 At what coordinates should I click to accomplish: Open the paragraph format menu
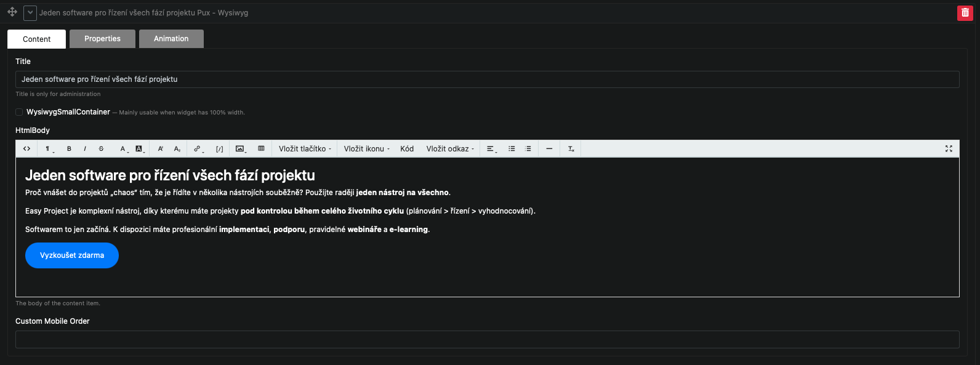point(49,149)
